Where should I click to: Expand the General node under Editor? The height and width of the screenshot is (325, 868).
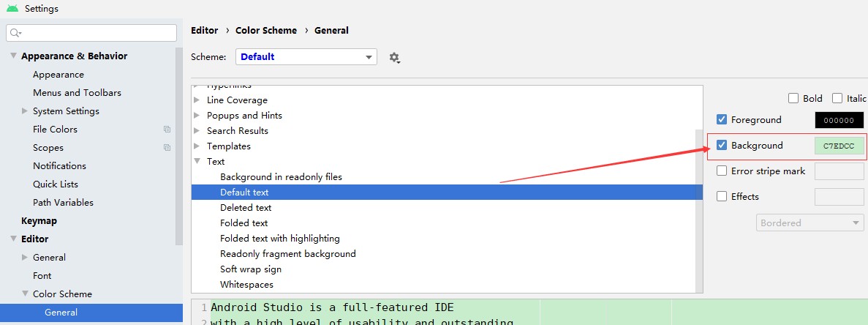coord(24,257)
